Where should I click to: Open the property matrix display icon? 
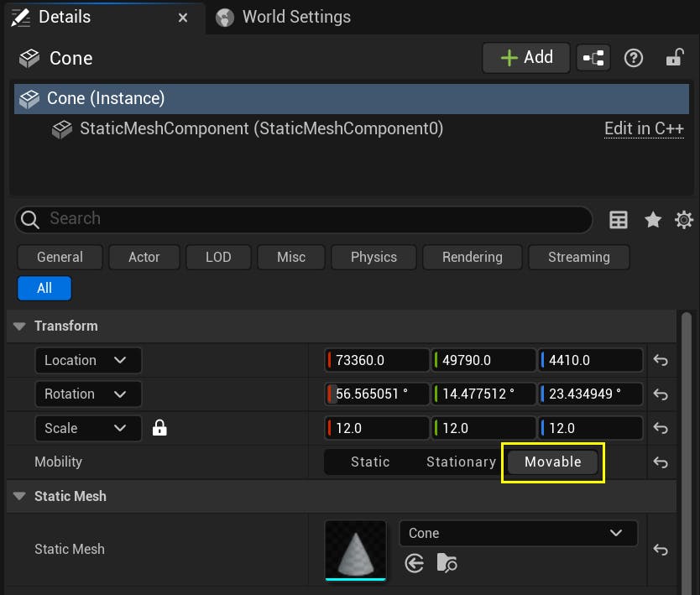point(619,220)
